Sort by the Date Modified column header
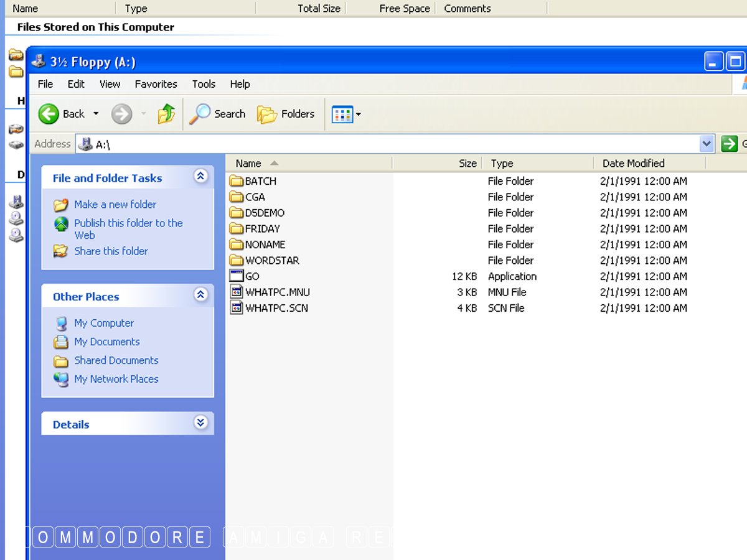Image resolution: width=747 pixels, height=560 pixels. click(x=633, y=163)
